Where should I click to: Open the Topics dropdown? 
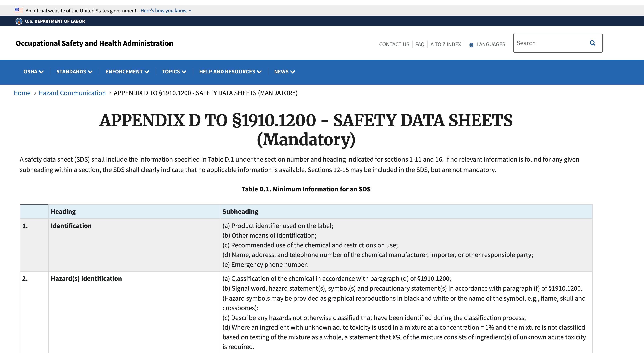pyautogui.click(x=174, y=72)
